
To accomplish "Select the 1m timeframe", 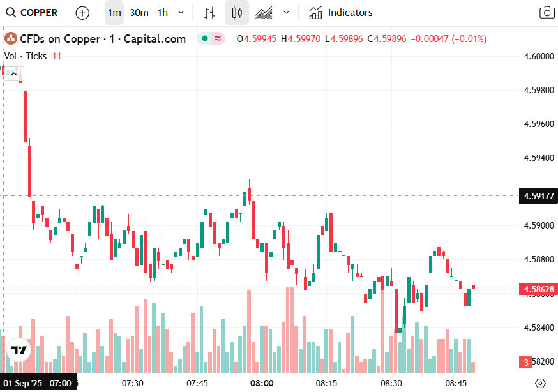I will click(x=114, y=13).
